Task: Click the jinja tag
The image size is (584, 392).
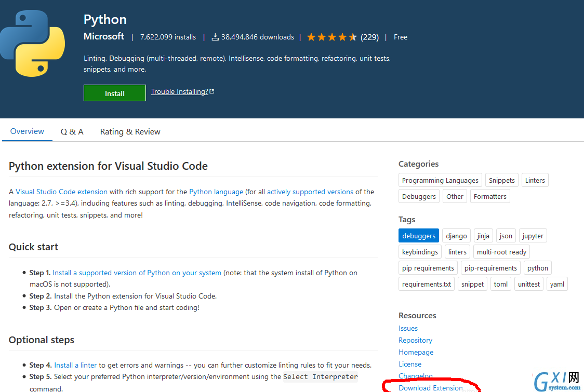Action: point(483,236)
